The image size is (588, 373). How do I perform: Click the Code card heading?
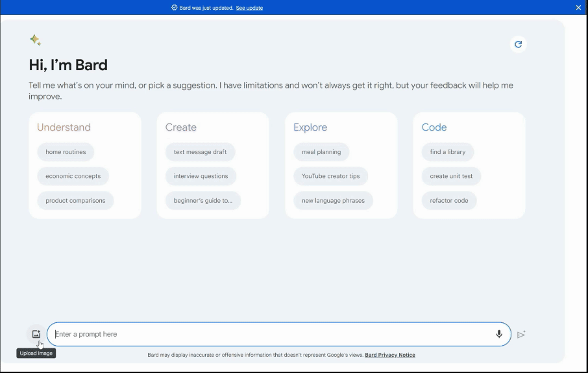point(434,127)
